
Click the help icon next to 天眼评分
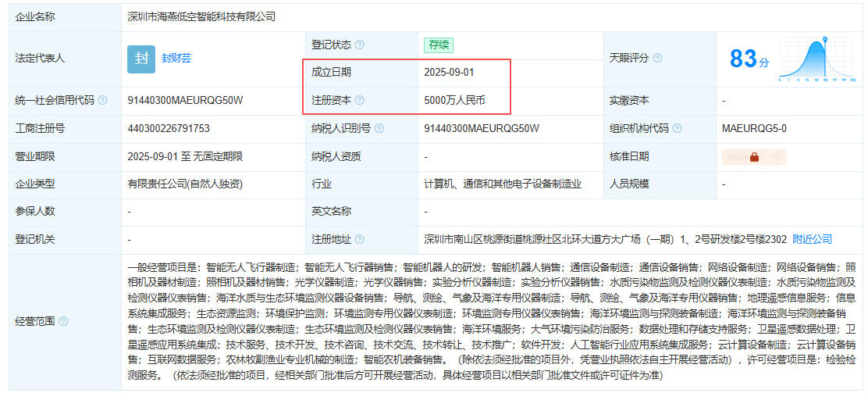[x=658, y=58]
